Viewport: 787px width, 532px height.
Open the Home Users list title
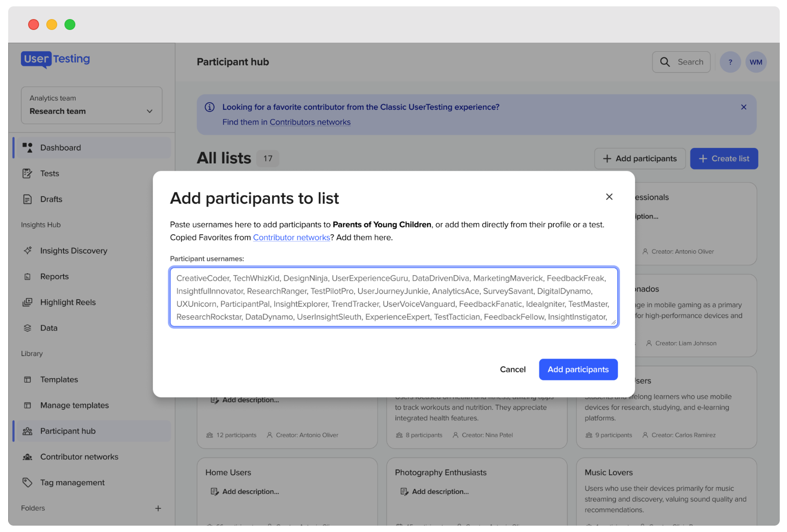point(228,473)
